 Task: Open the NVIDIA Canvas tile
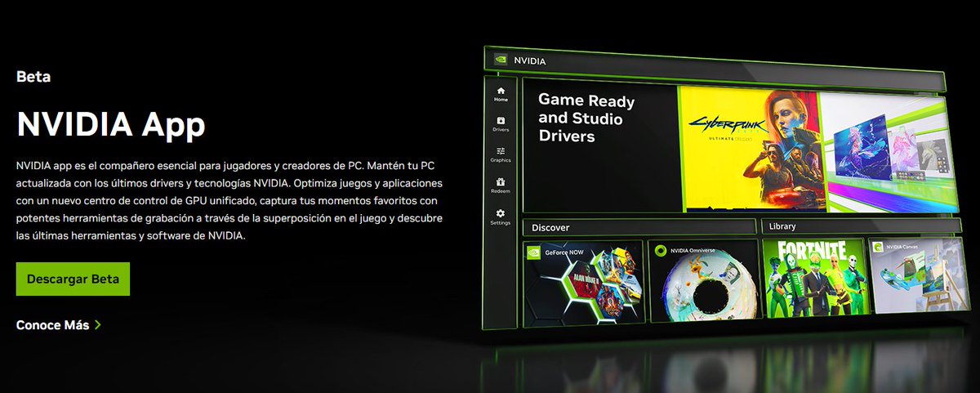click(x=919, y=275)
